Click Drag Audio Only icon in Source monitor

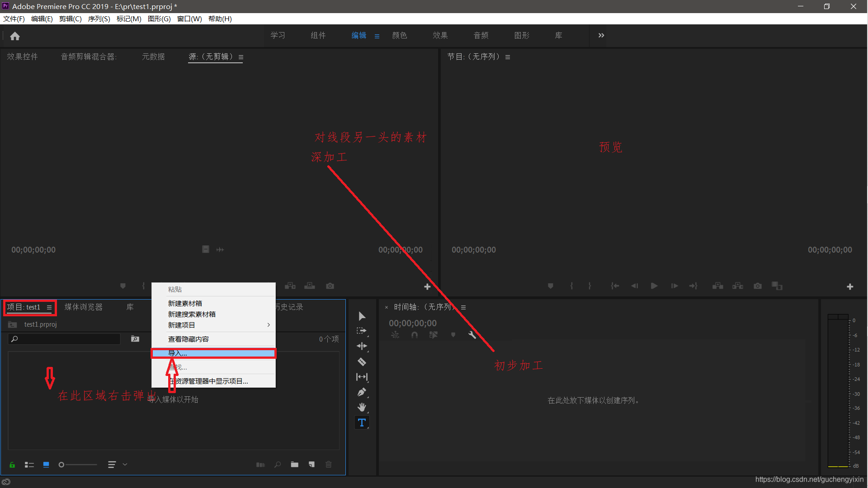(220, 249)
